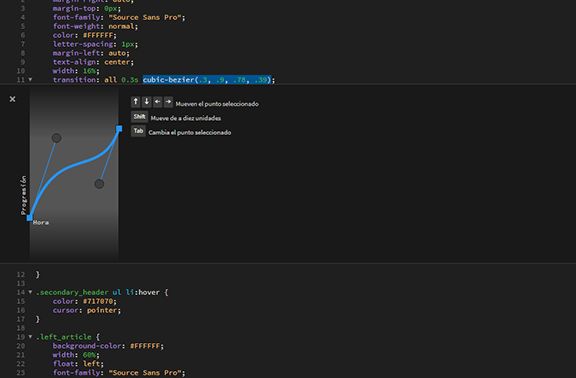Click the bezier curve end point square
This screenshot has height=378, width=576.
[x=119, y=129]
